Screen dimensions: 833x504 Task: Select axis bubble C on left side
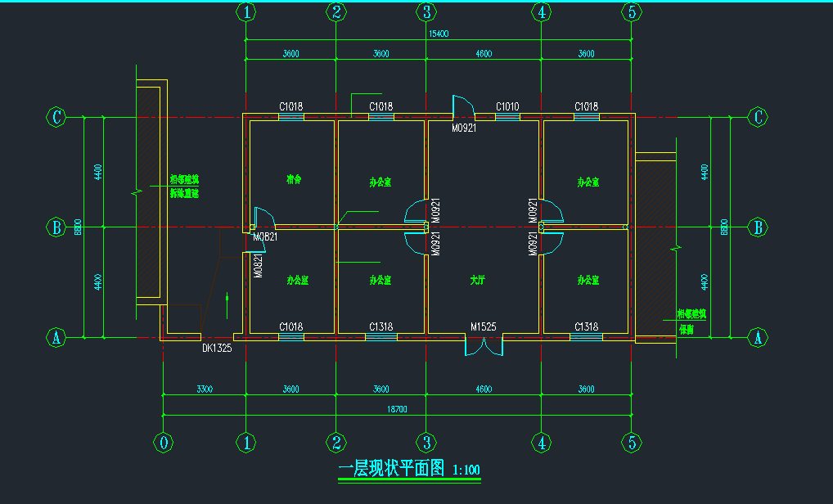pos(56,117)
